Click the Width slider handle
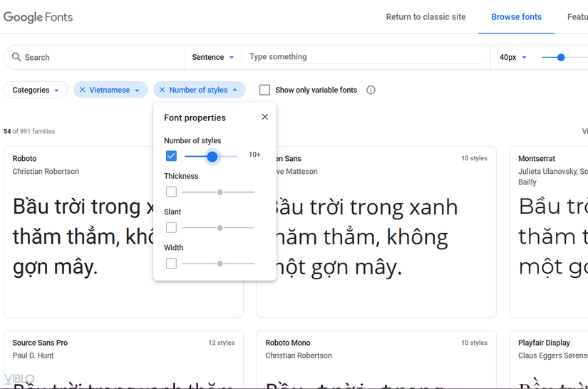This screenshot has width=588, height=389. tap(220, 264)
